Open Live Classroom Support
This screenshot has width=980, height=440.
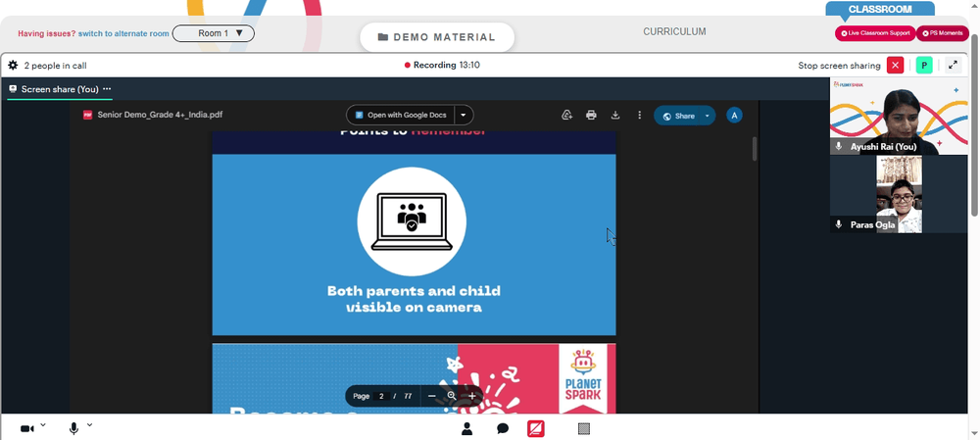[875, 33]
